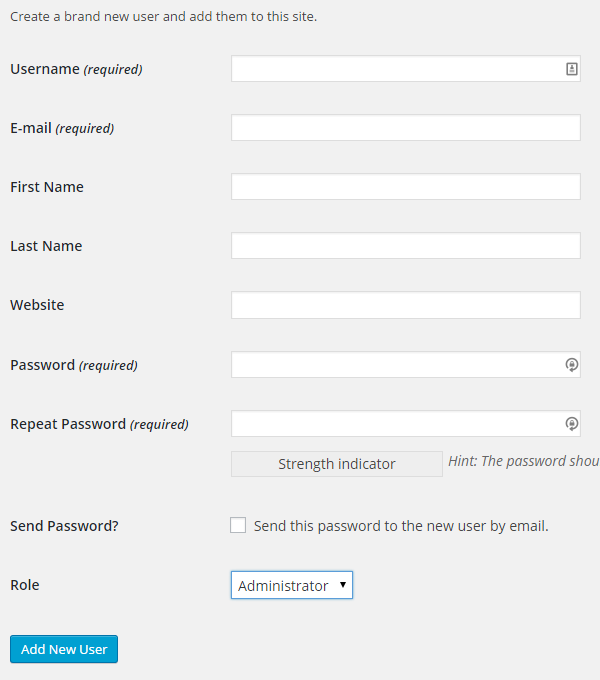Click the E-mail (required) label
The image size is (600, 680).
(62, 128)
